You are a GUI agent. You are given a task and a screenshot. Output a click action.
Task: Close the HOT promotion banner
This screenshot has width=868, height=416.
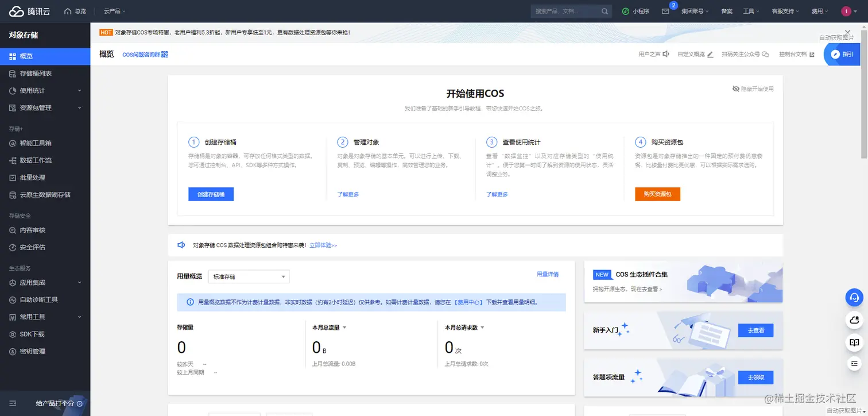click(x=848, y=32)
